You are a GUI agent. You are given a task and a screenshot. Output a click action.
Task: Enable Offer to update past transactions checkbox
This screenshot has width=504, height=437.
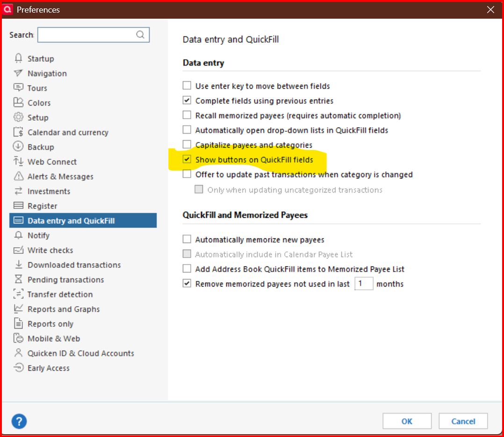187,174
